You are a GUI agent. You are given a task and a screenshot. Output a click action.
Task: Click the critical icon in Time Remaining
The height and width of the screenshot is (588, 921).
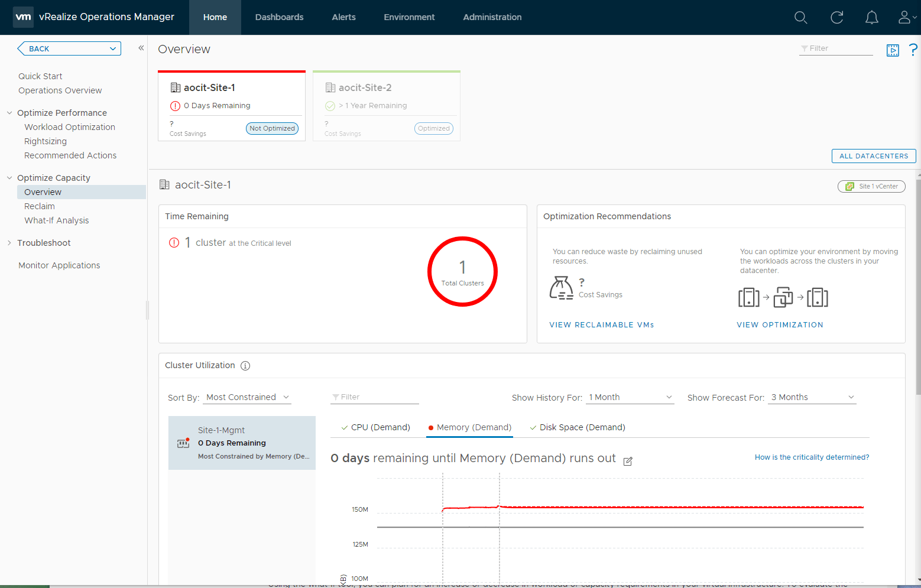pos(174,243)
